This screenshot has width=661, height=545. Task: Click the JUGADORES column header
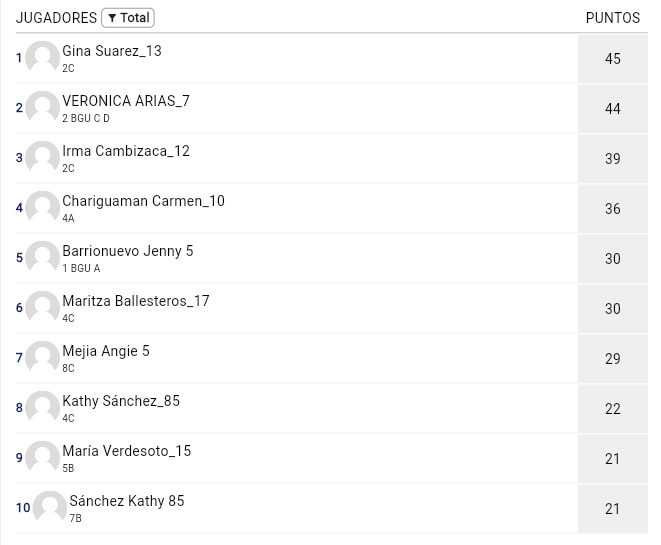(x=56, y=18)
